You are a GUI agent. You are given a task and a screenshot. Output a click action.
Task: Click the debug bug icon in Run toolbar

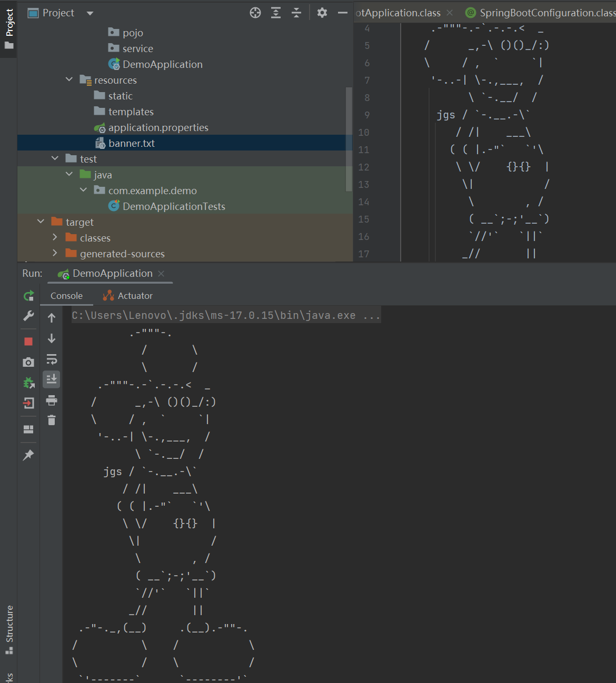coord(29,383)
